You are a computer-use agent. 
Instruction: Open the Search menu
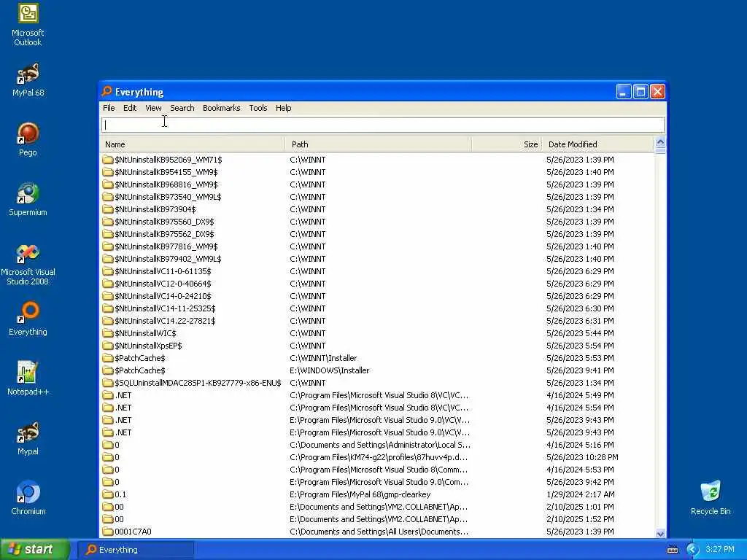coord(182,108)
